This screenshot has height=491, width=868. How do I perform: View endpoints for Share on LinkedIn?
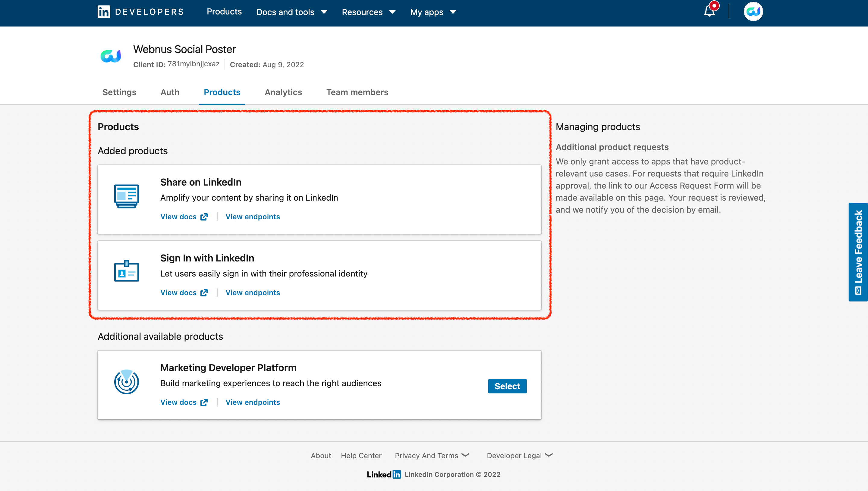(x=252, y=217)
